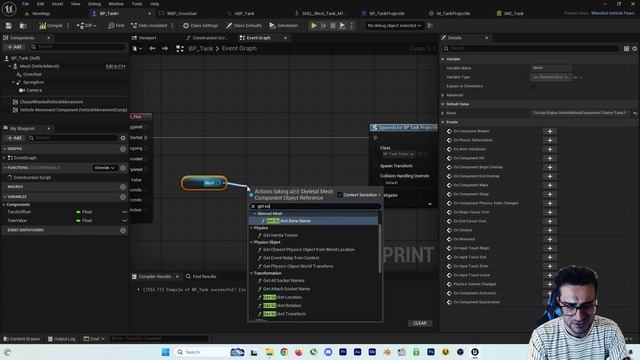Select the Crosshair component

pos(32,74)
